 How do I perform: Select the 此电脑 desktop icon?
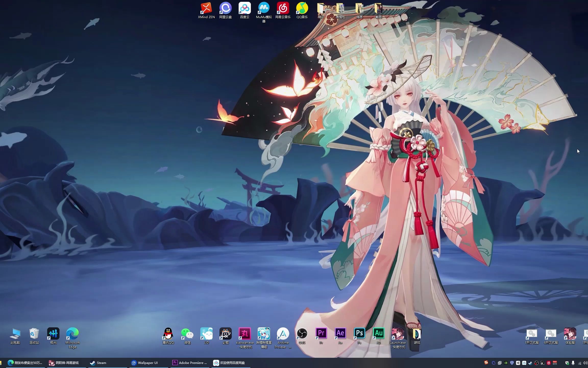[x=15, y=336]
